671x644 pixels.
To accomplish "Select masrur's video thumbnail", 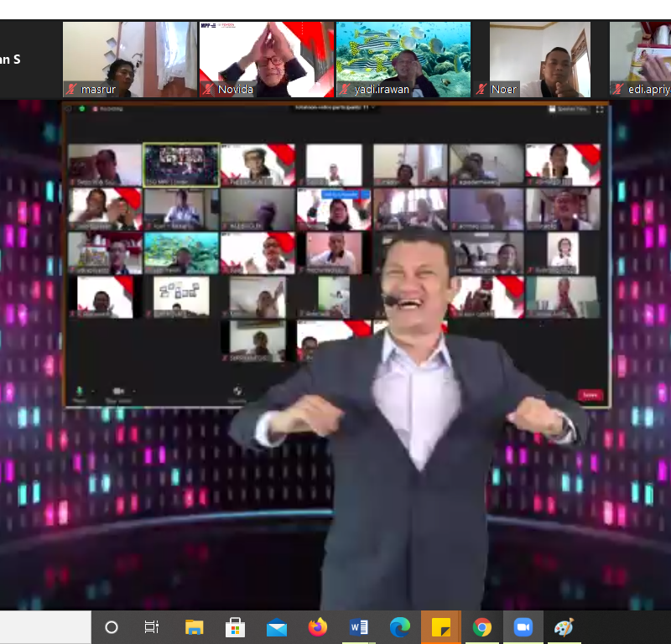I will (x=128, y=59).
